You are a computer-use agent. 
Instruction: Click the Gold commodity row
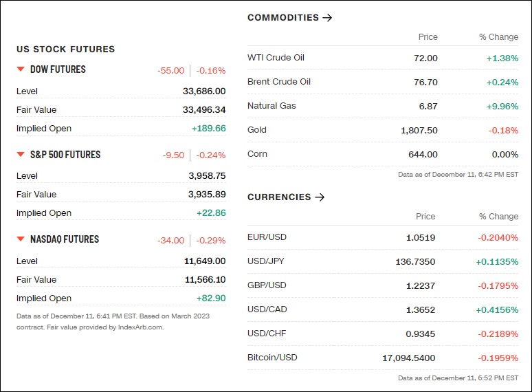click(383, 131)
